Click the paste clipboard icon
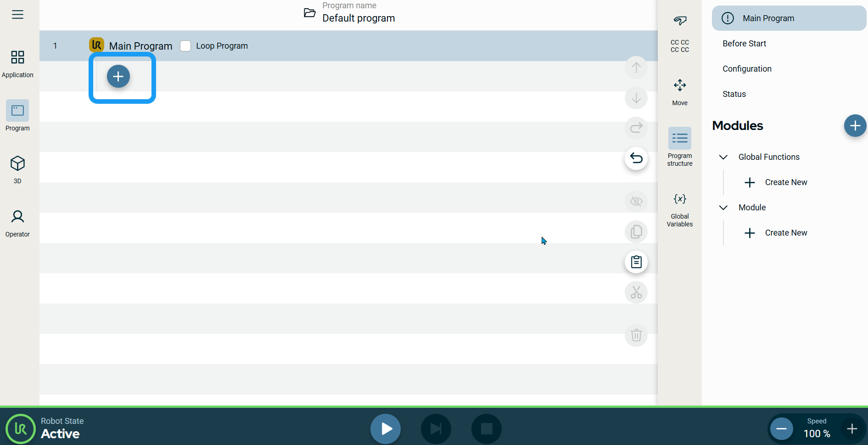 [636, 262]
